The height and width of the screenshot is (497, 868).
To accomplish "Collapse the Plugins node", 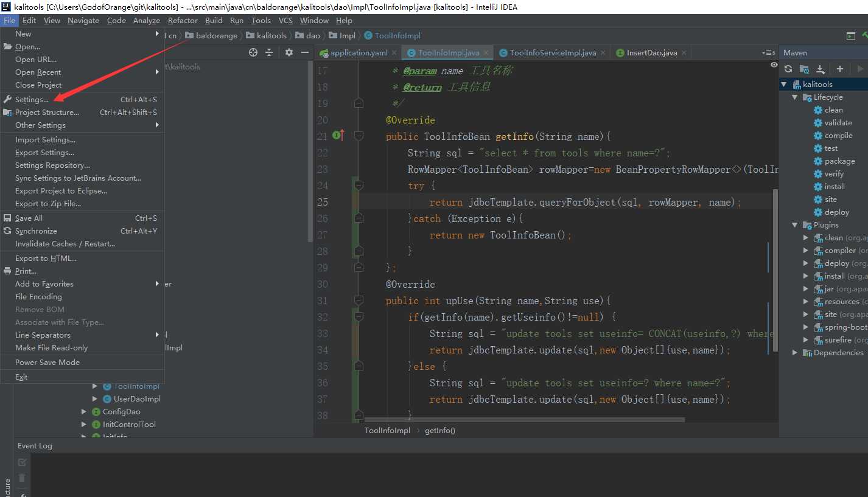I will [x=795, y=225].
